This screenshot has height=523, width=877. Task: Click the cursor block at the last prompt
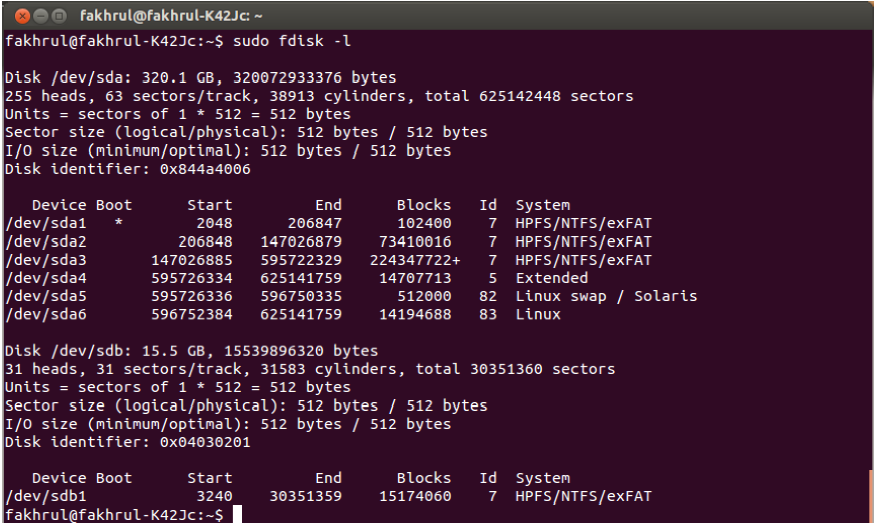pos(236,514)
